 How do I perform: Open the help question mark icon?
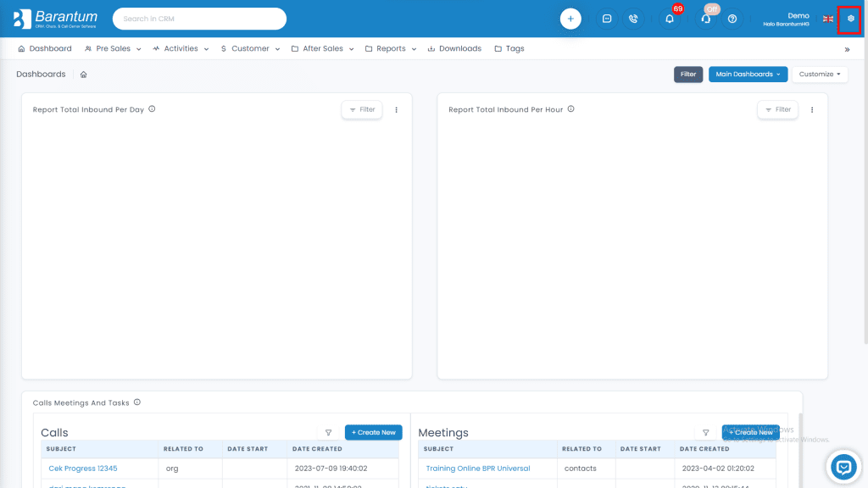[x=732, y=18]
